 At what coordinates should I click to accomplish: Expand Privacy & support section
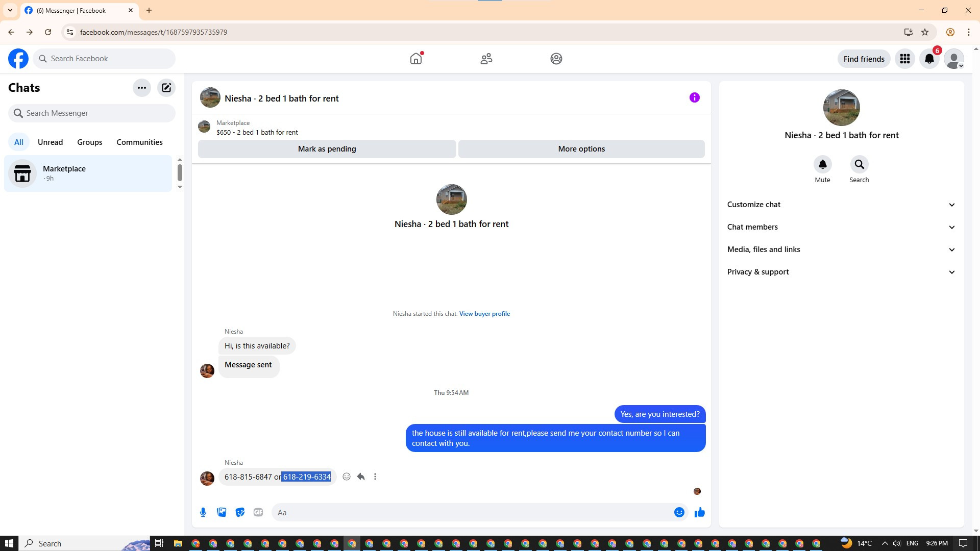coord(841,272)
